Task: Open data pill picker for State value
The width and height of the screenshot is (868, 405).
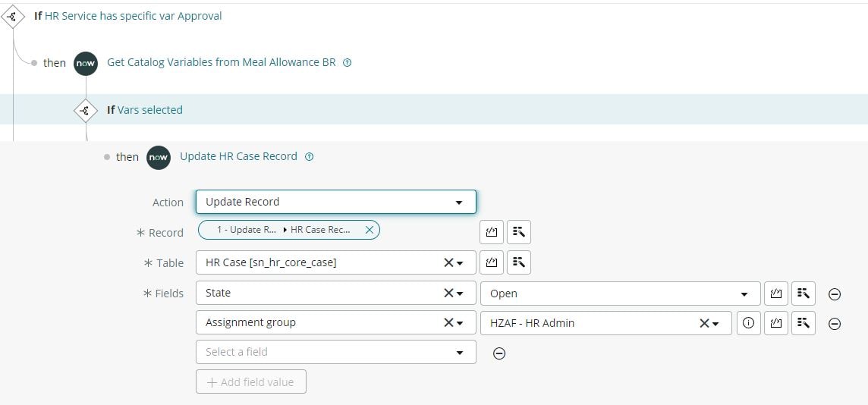Action: [x=804, y=294]
